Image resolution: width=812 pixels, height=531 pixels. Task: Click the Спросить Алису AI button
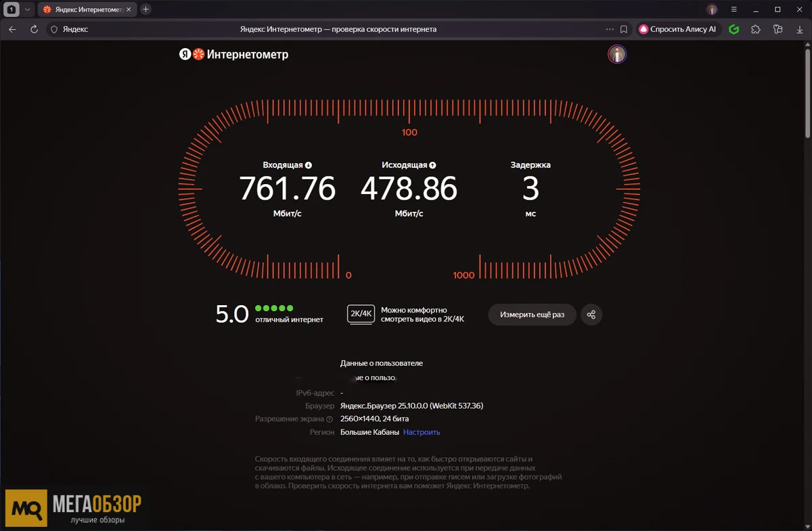click(677, 29)
